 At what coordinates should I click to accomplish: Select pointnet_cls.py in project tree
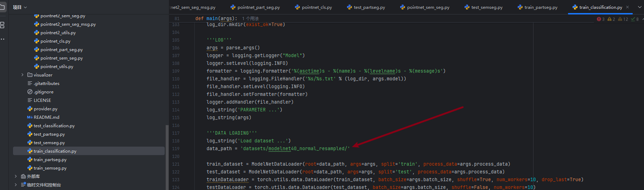coord(55,41)
